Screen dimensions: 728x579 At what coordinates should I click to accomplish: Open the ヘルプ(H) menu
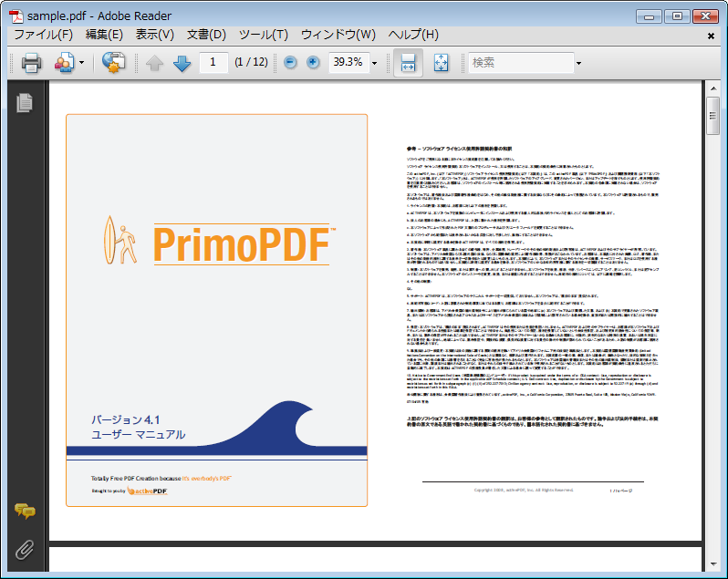tap(413, 35)
